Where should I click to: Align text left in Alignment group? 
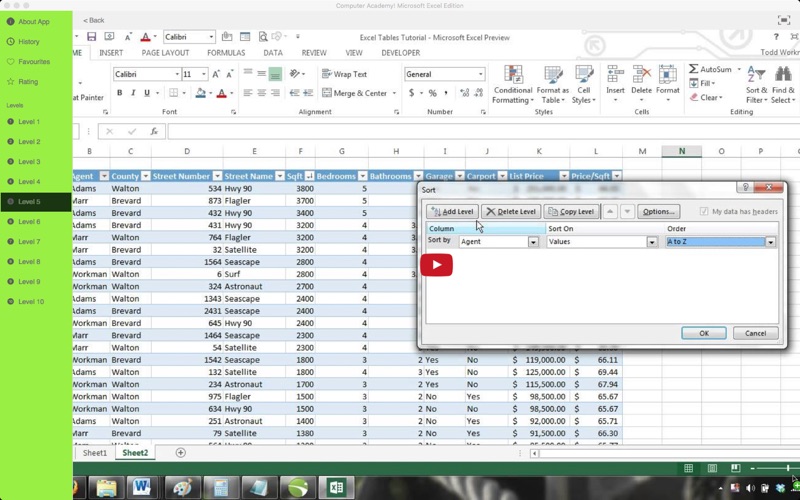point(248,93)
